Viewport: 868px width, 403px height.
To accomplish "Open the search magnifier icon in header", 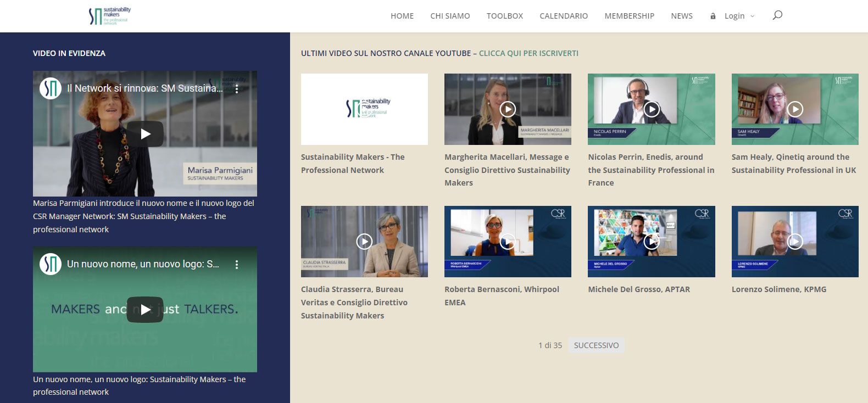I will pos(777,15).
